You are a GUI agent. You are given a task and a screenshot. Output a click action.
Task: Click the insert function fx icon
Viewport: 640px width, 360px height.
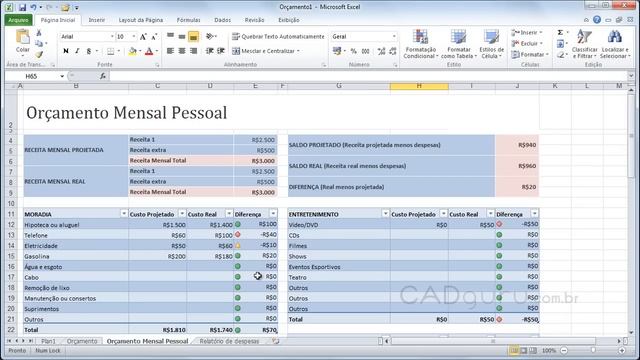[x=103, y=76]
